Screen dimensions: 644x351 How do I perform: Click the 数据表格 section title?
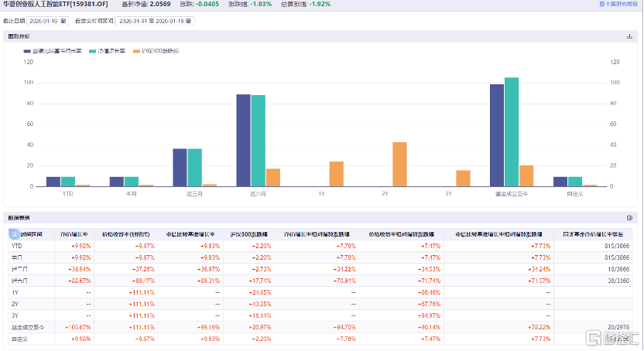19,218
